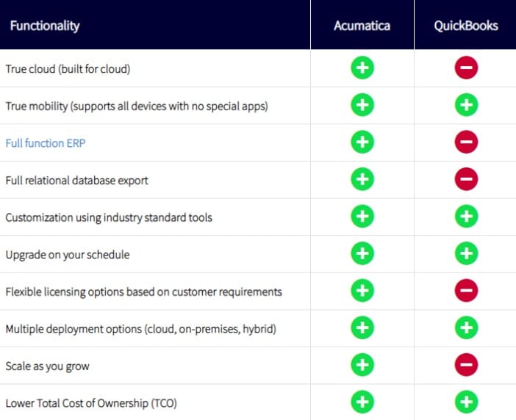The image size is (516, 420).
Task: Click Acumatica plus icon for True mobility
Action: (x=362, y=105)
